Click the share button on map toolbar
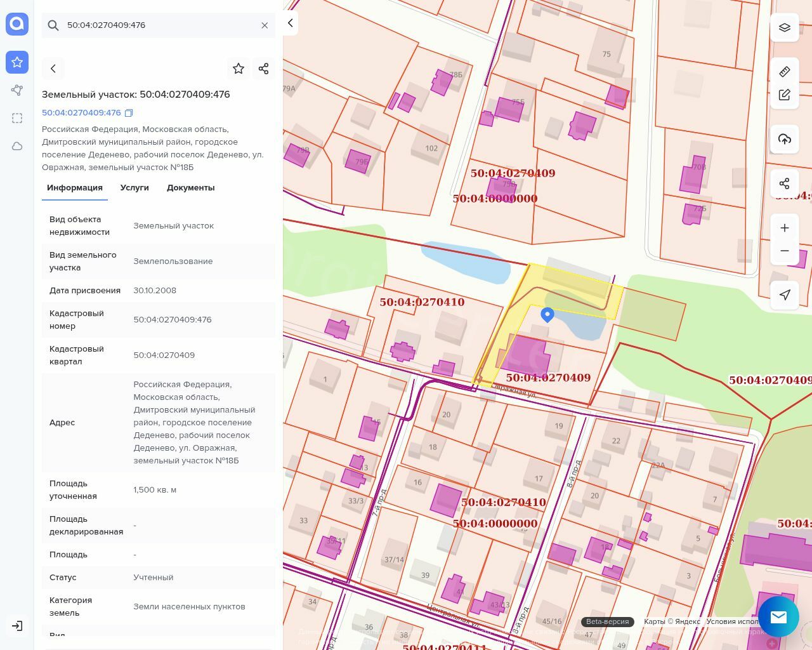 (x=784, y=183)
